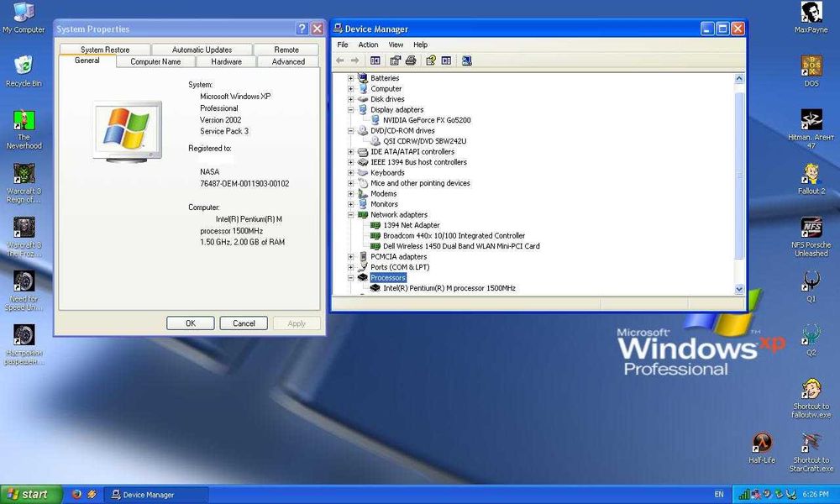Click the Print icon in Device Manager toolbar

pyautogui.click(x=411, y=60)
